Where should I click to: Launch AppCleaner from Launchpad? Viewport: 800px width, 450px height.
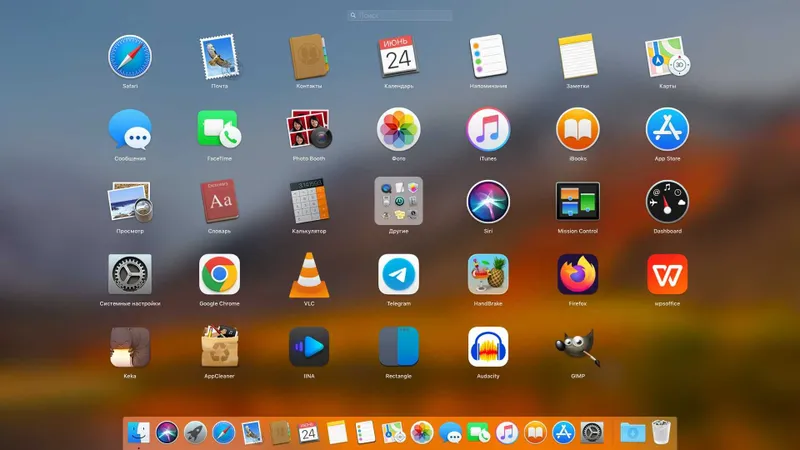tap(219, 347)
